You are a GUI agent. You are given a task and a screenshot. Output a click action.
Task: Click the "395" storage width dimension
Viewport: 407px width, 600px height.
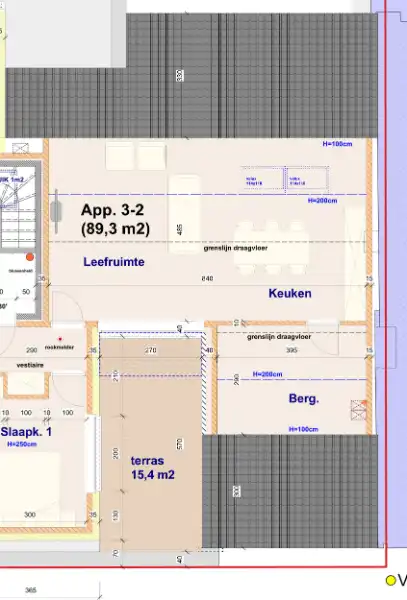click(291, 350)
